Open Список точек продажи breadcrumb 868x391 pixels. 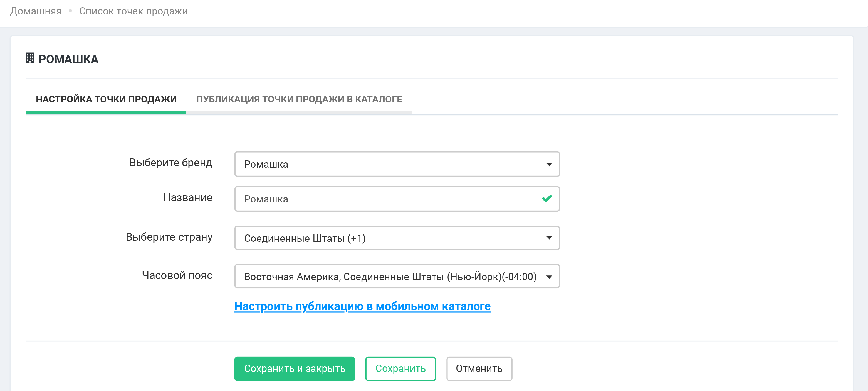click(x=133, y=11)
